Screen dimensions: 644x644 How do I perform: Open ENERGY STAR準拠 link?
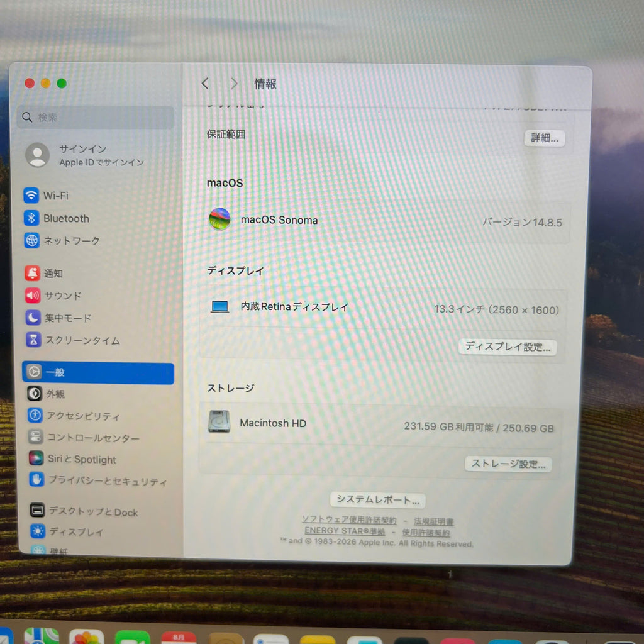click(x=345, y=531)
